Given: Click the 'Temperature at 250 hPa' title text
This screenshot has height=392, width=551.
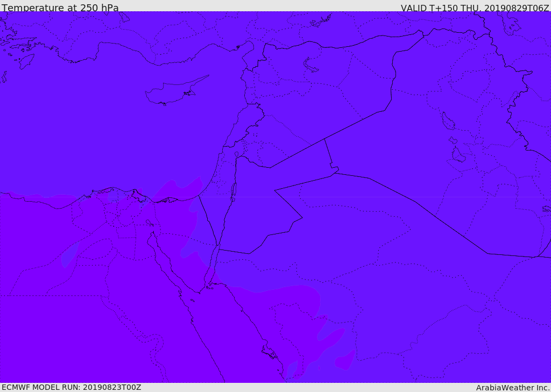Looking at the screenshot, I should click(x=60, y=8).
